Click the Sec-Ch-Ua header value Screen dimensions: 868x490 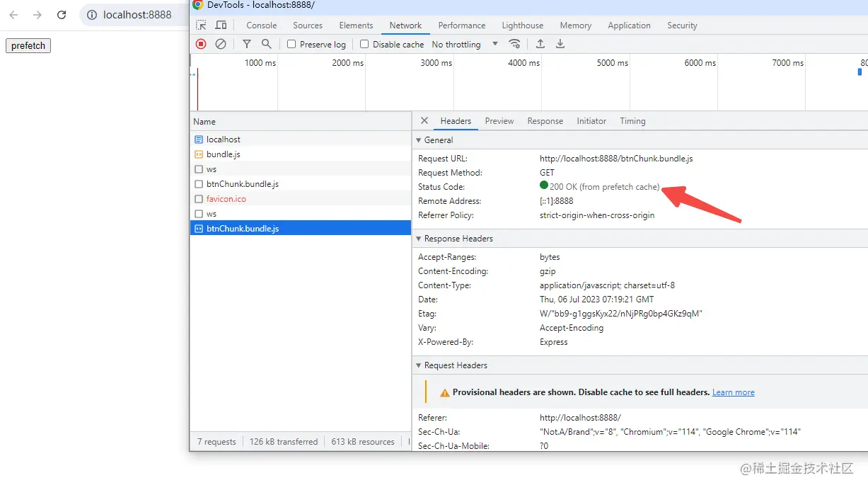(x=670, y=432)
